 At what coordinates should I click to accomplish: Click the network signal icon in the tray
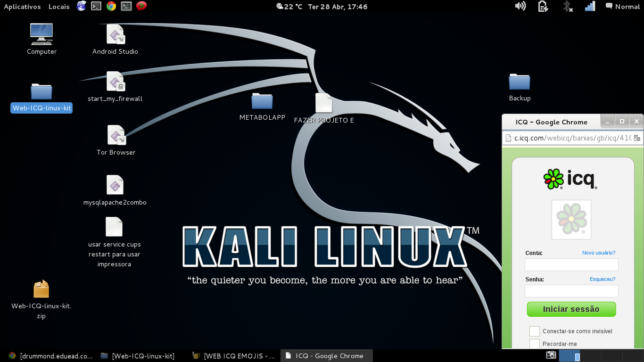coord(590,7)
